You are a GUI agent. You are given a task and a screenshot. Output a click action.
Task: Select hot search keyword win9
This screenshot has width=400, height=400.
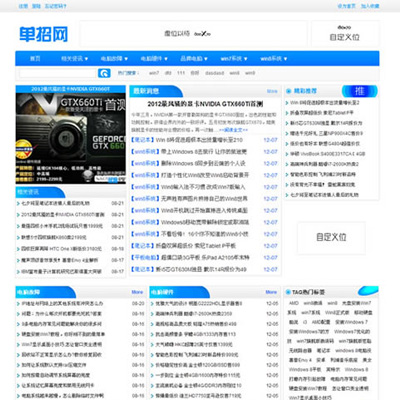250,73
